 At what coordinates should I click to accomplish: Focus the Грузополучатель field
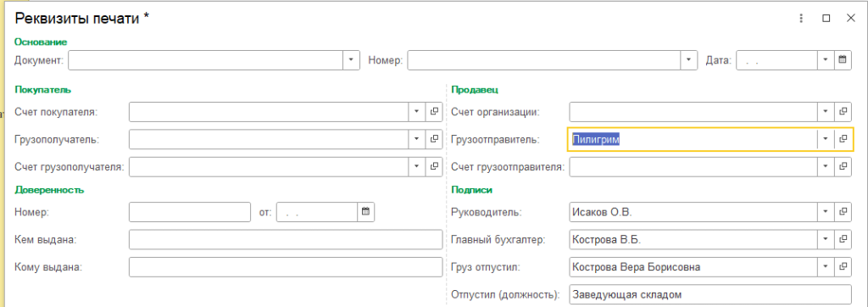269,139
